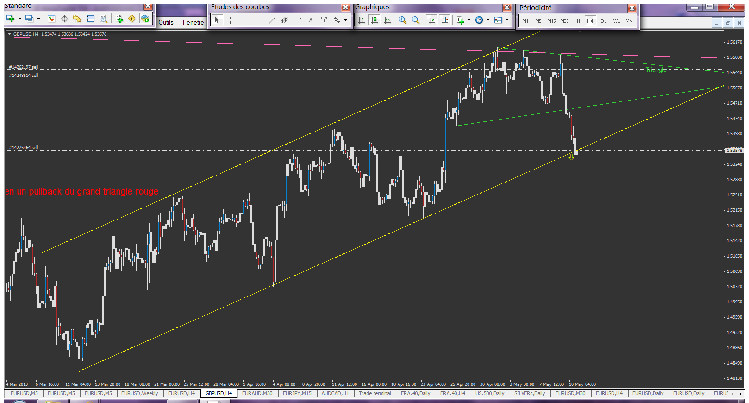Expand the arrows tool dropdown
This screenshot has width=749, height=403.
click(x=345, y=20)
